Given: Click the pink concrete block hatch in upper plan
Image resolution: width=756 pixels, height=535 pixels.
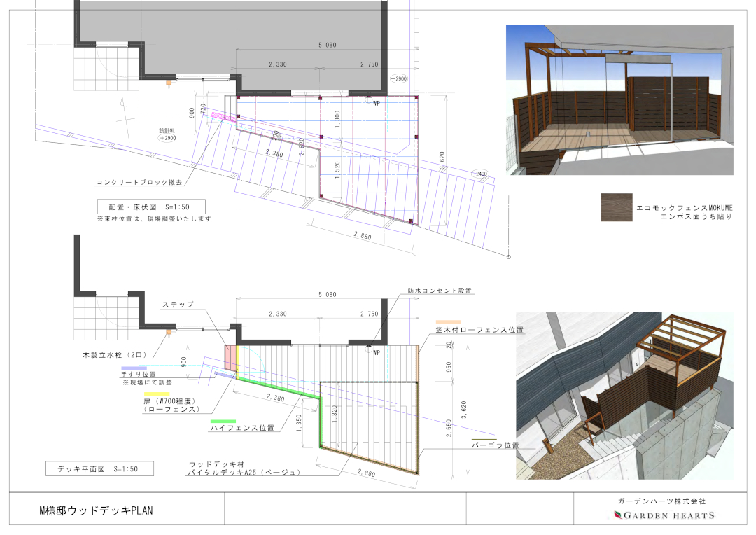Looking at the screenshot, I should tap(222, 117).
